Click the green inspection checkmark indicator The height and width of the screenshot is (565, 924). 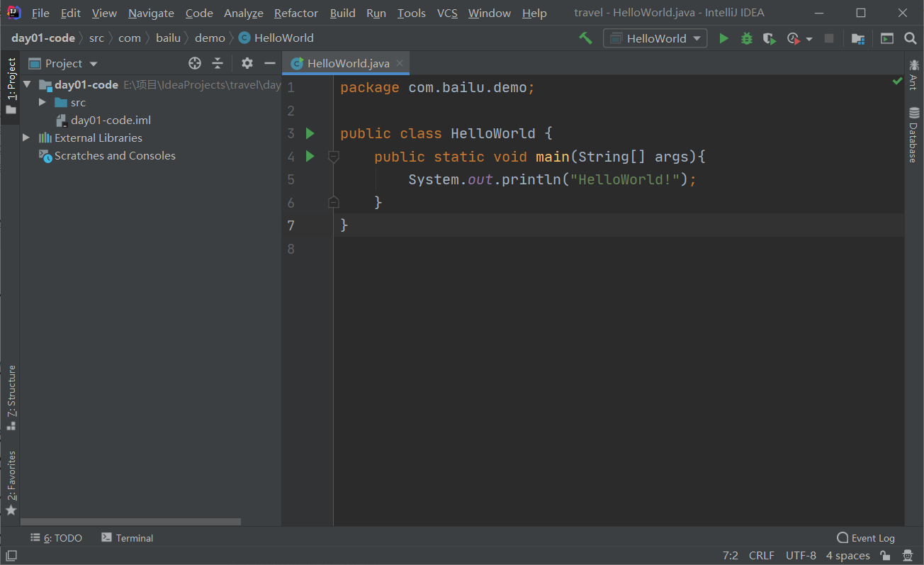pos(898,82)
